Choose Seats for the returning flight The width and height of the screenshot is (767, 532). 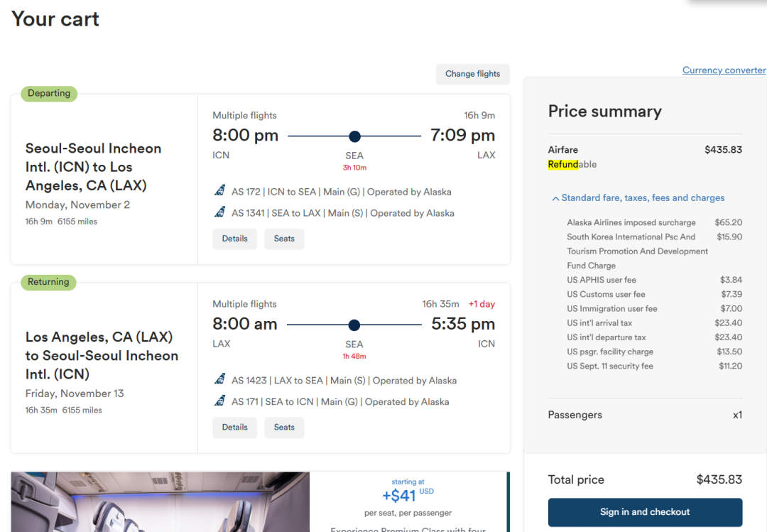tap(284, 428)
